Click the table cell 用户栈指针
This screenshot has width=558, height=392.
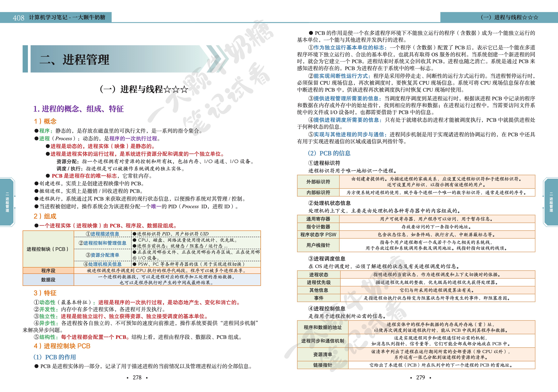coord(318,245)
